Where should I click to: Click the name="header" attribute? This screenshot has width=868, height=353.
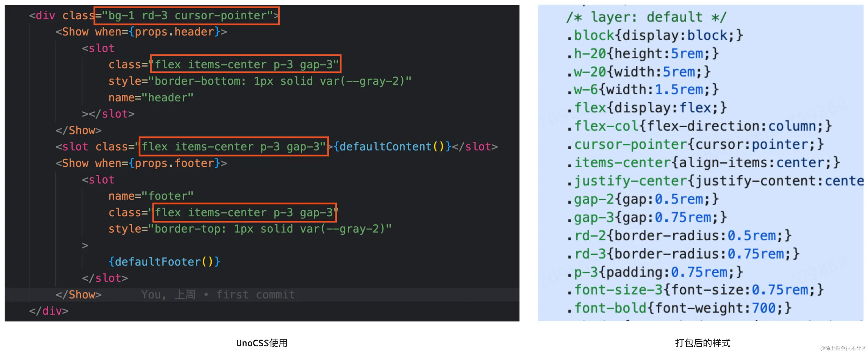click(151, 98)
